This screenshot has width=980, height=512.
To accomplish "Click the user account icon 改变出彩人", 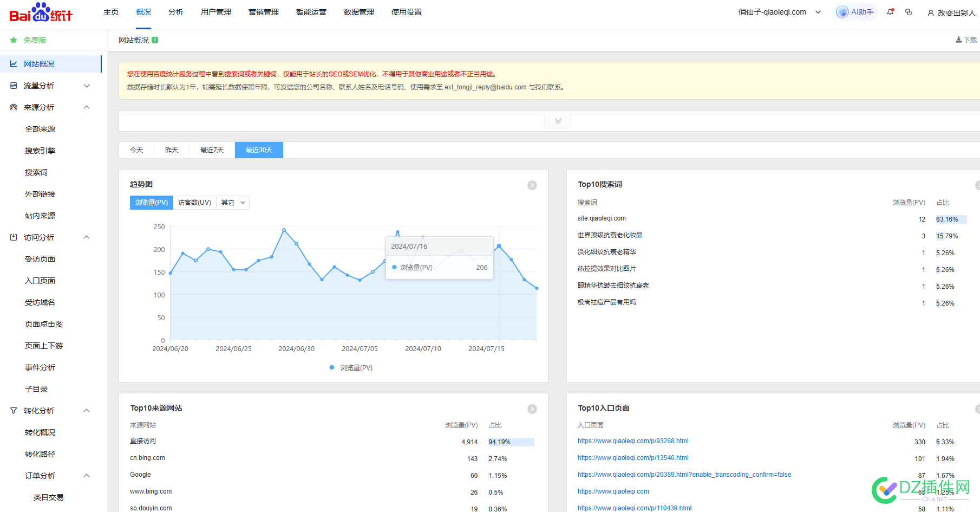I will click(x=951, y=12).
